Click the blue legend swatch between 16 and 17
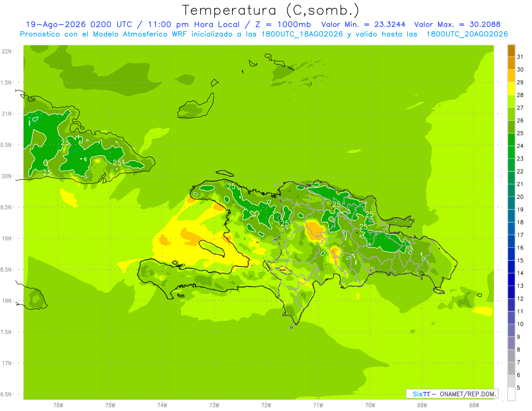This screenshot has width=532, height=411. point(511,241)
